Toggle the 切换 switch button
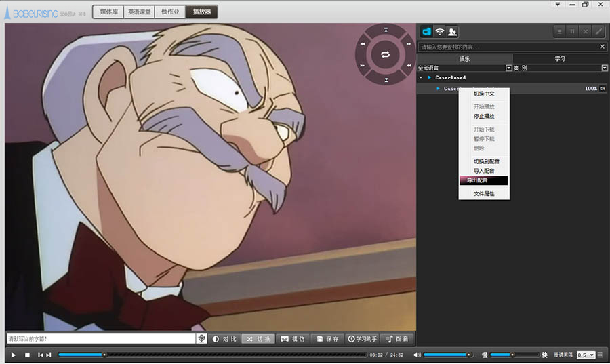This screenshot has height=364, width=610. pos(258,339)
